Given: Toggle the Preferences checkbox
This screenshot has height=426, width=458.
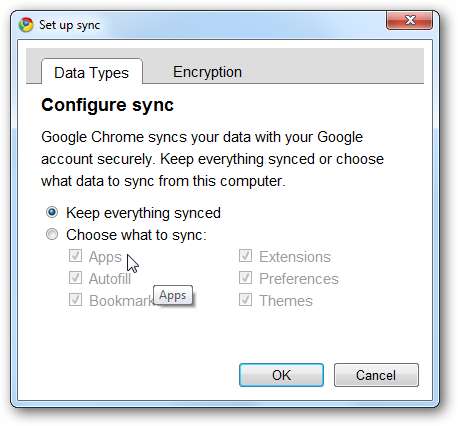Looking at the screenshot, I should tap(246, 278).
